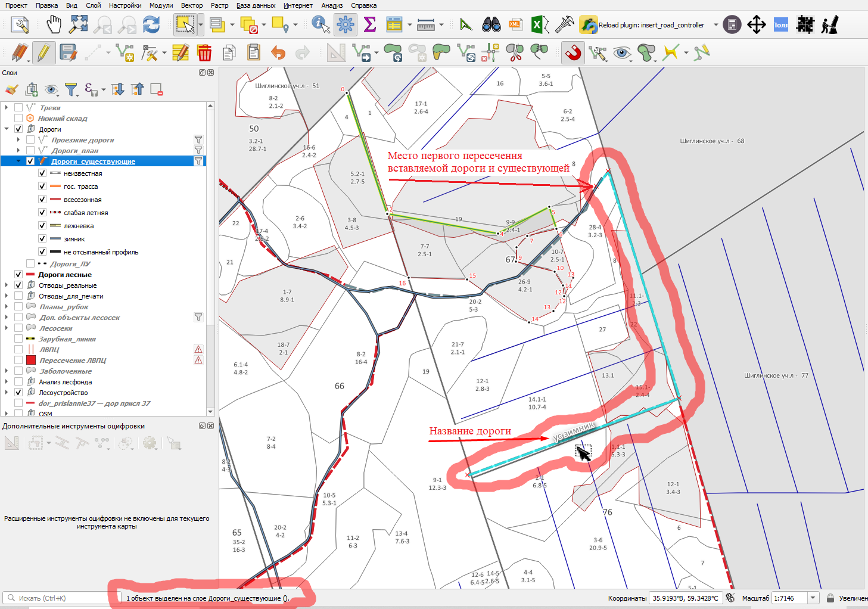Open the field calculator sigma icon
Image resolution: width=868 pixels, height=609 pixels.
[370, 25]
